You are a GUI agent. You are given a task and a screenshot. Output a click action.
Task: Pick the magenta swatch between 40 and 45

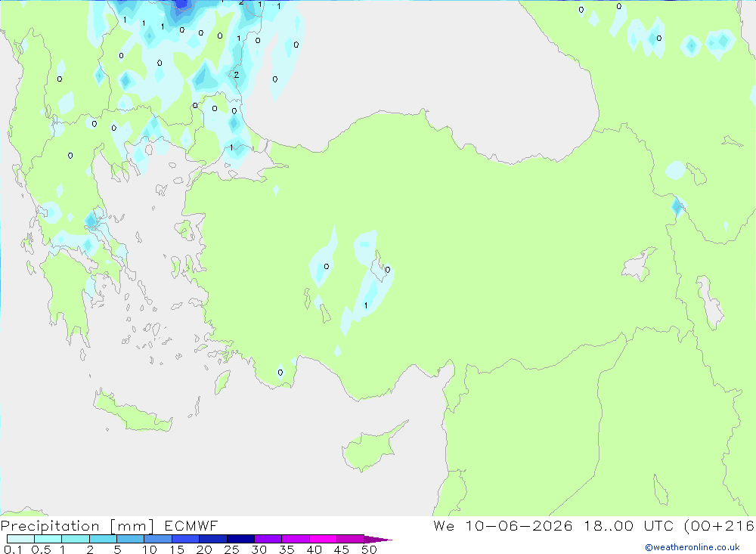(x=323, y=539)
